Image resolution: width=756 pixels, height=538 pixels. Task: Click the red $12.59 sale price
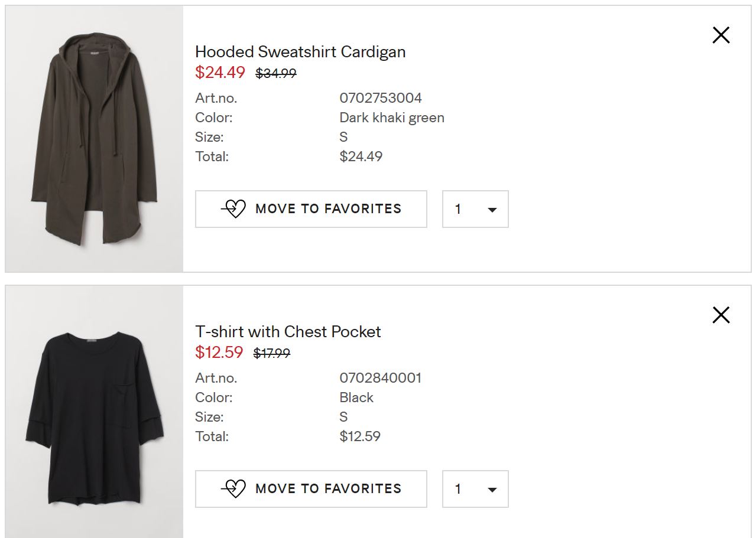tap(219, 353)
